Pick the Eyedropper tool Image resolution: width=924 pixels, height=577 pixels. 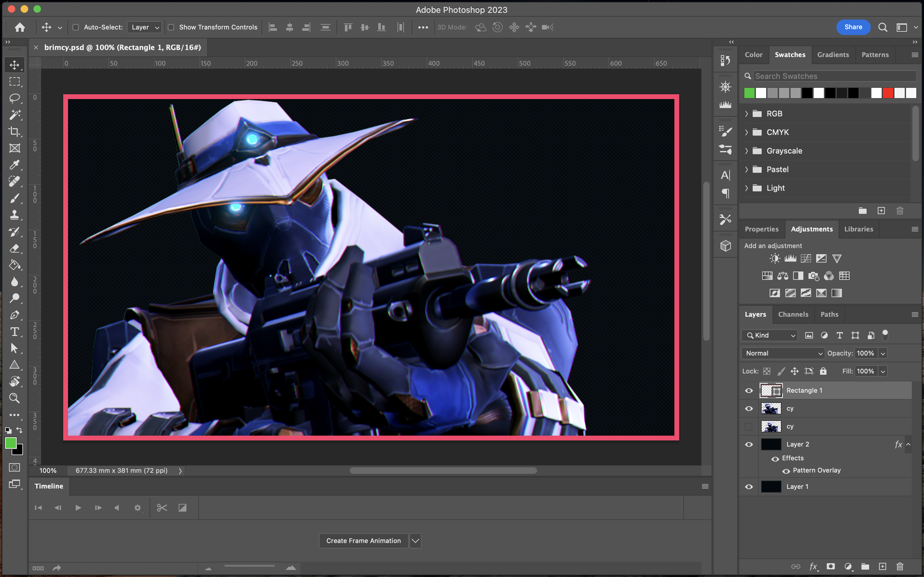pyautogui.click(x=14, y=165)
